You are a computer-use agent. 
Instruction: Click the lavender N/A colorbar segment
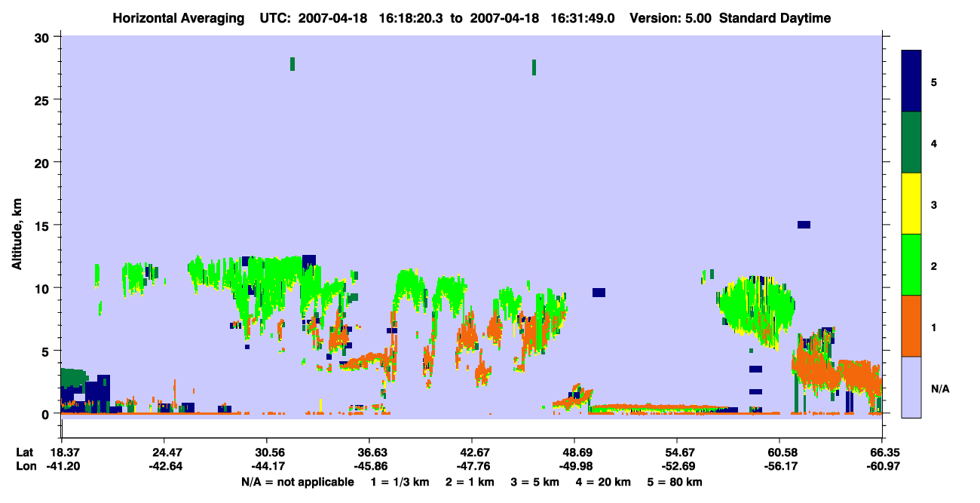tap(911, 387)
